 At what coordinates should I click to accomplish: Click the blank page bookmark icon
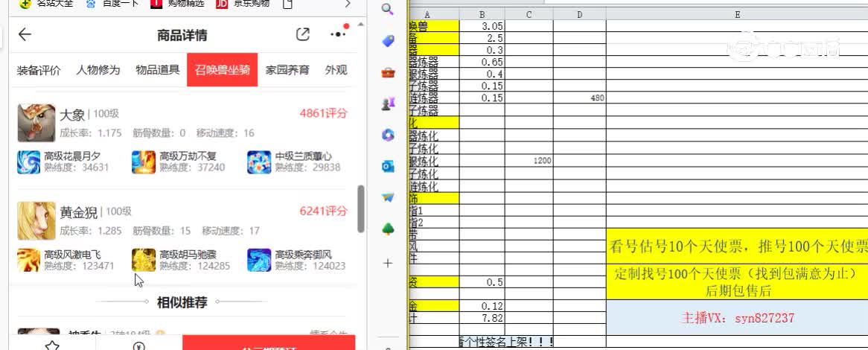pos(287,4)
